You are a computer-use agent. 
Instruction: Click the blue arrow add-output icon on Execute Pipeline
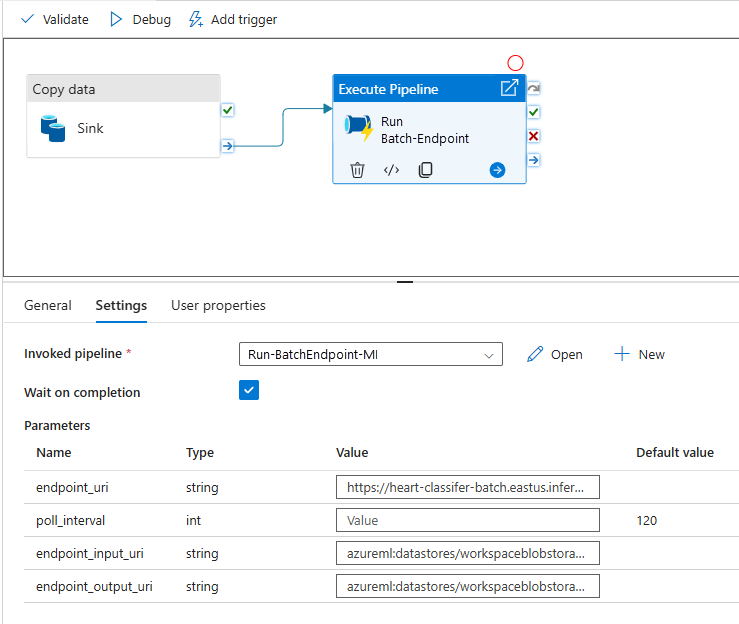pyautogui.click(x=497, y=170)
